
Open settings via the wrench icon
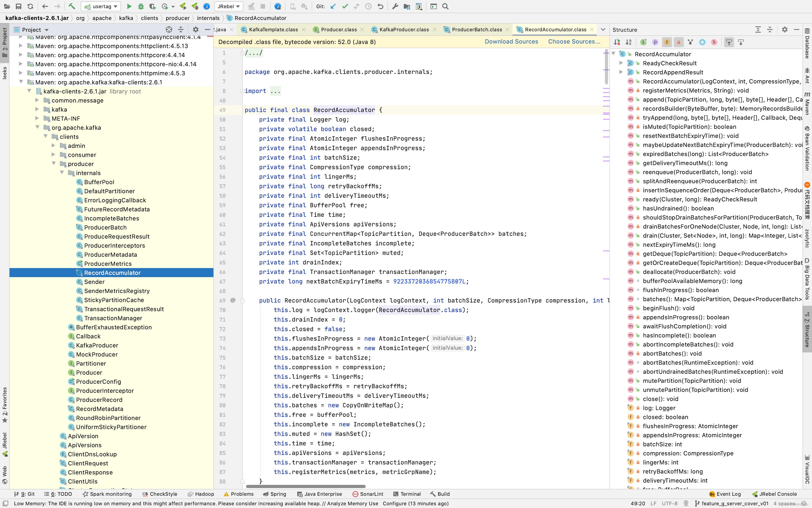click(x=395, y=6)
